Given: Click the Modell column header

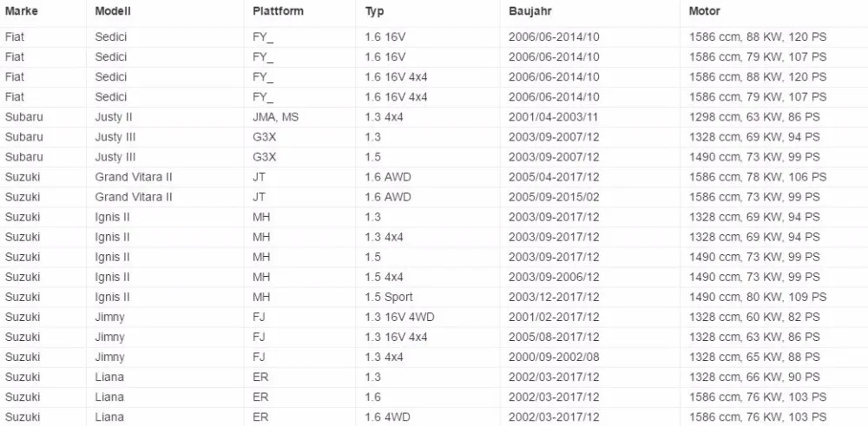Looking at the screenshot, I should click(113, 11).
